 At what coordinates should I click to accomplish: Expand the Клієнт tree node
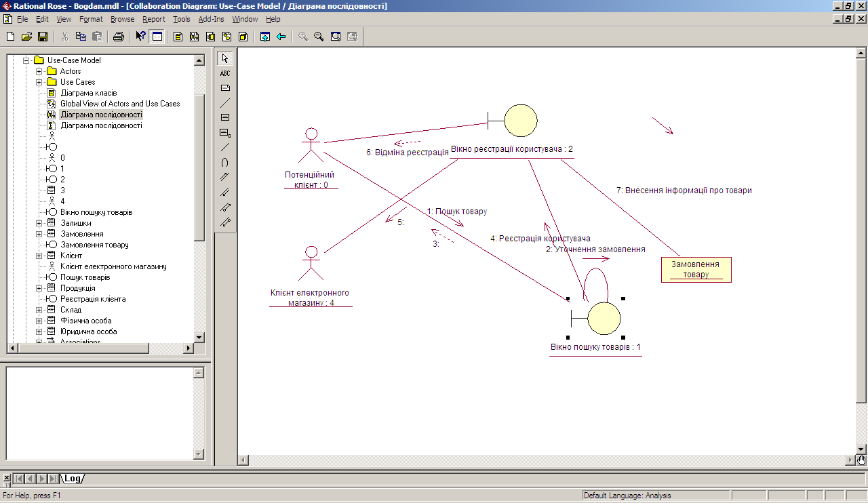tap(39, 256)
